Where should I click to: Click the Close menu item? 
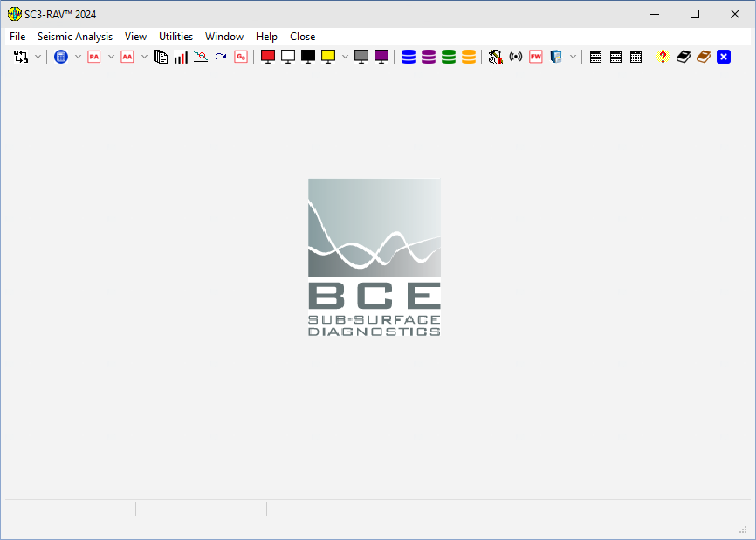(302, 37)
